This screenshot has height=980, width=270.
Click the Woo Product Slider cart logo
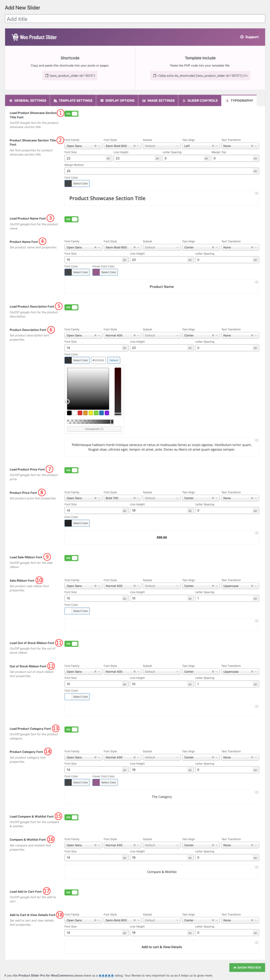[15, 37]
